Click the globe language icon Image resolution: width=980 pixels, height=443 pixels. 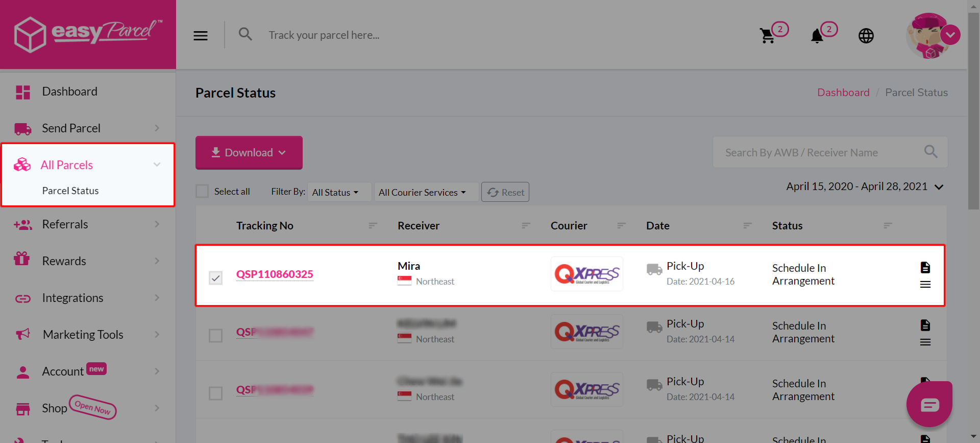[866, 36]
